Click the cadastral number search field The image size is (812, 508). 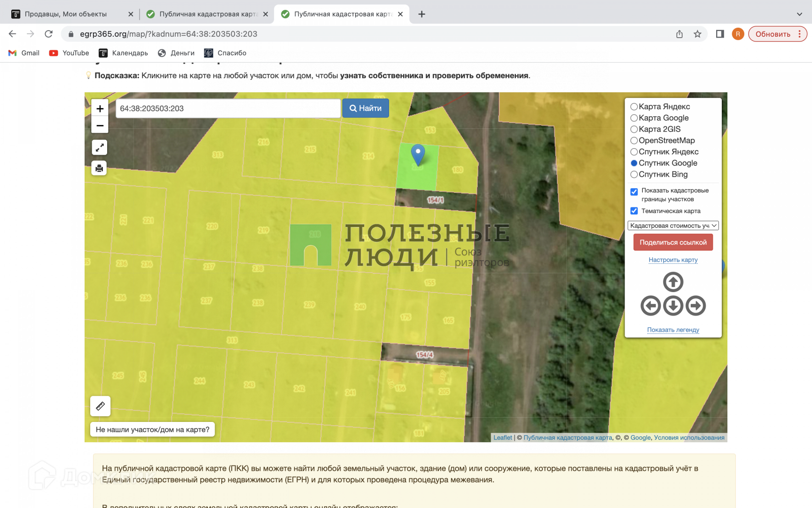click(x=228, y=109)
